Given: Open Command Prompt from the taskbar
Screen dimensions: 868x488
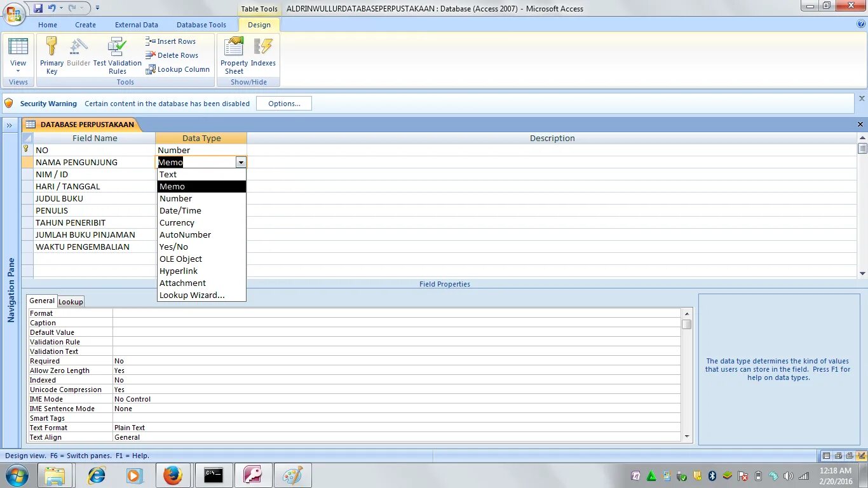Looking at the screenshot, I should pyautogui.click(x=214, y=475).
